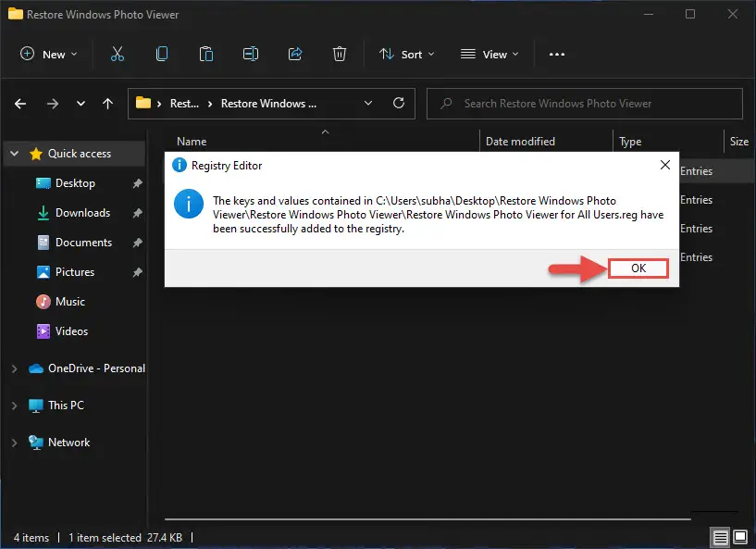Click the info icon beside the dialog message
Image resolution: width=756 pixels, height=549 pixels.
coord(189,204)
